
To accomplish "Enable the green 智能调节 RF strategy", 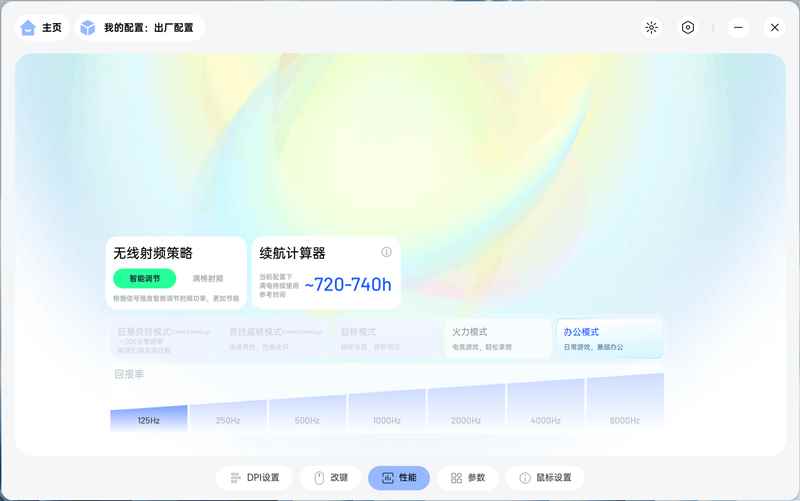I will (x=144, y=279).
